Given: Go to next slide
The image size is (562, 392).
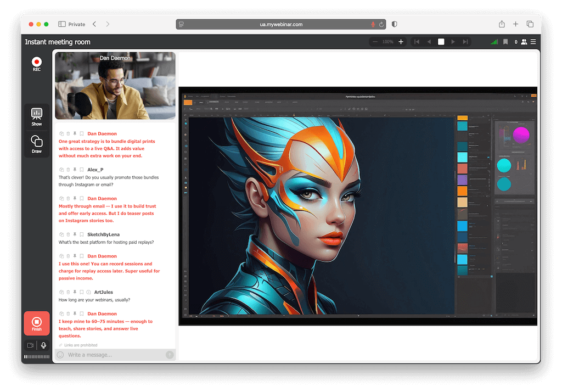Looking at the screenshot, I should (453, 42).
